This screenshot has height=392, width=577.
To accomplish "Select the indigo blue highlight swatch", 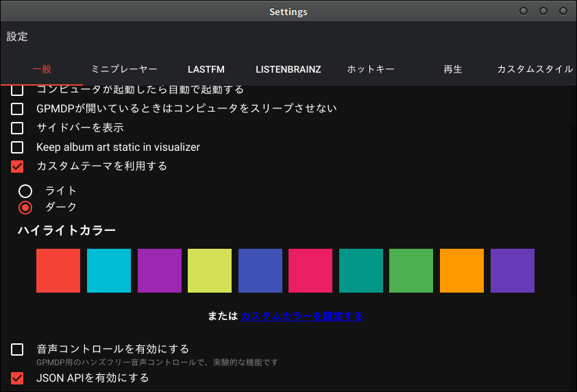I will coord(260,271).
